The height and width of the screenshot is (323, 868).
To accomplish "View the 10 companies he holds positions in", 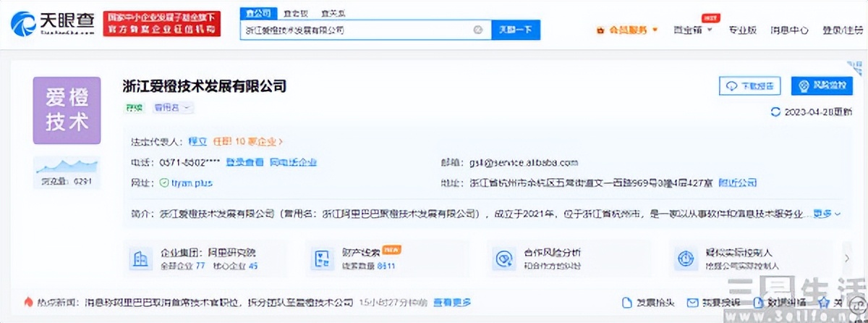I will coord(248,142).
